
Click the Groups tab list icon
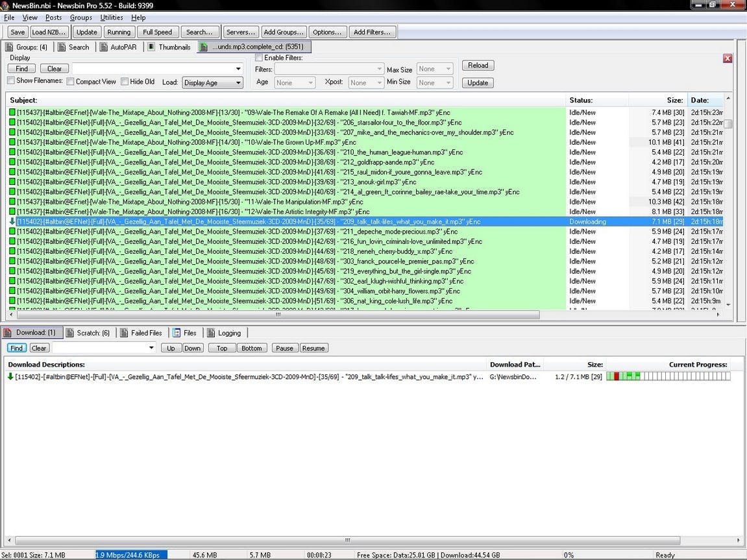(x=9, y=47)
